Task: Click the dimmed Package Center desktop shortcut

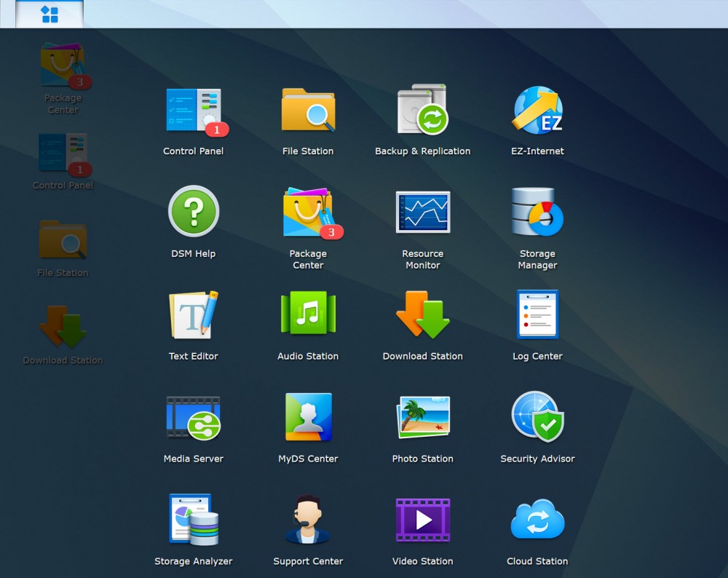Action: click(x=63, y=78)
